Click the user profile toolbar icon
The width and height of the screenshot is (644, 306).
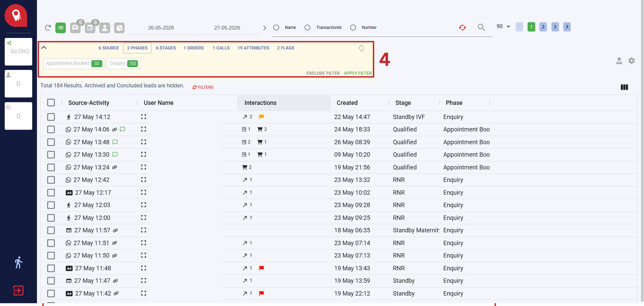(105, 28)
